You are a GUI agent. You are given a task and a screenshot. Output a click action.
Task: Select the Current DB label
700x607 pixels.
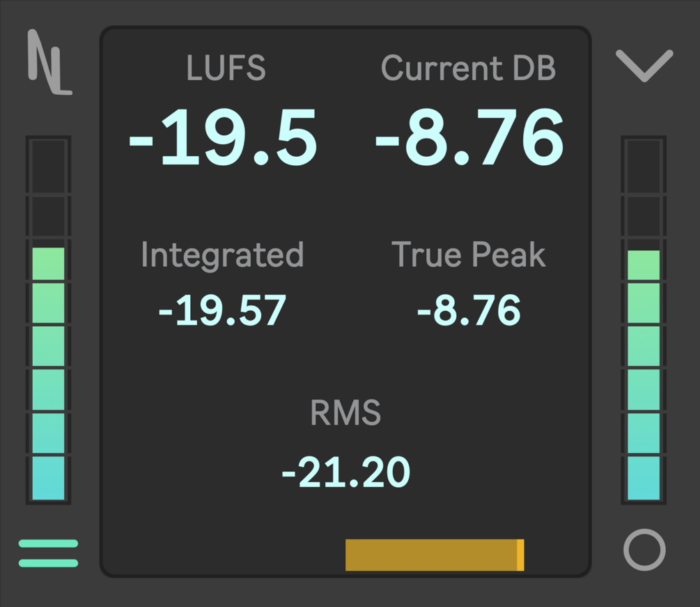(x=469, y=68)
